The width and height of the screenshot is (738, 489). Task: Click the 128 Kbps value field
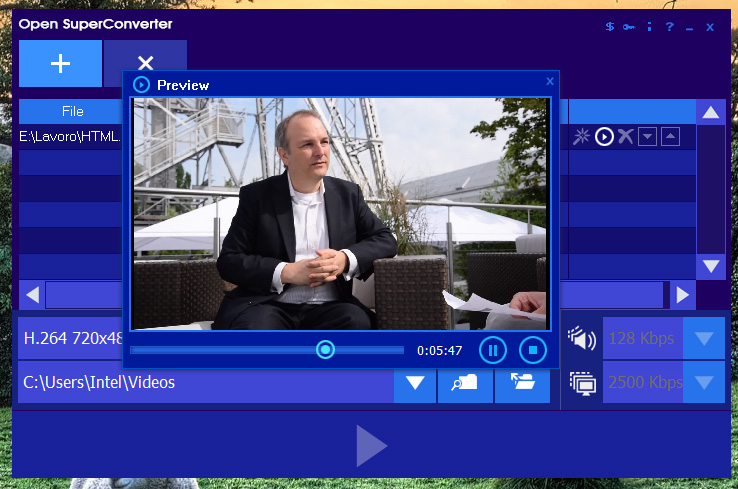(642, 338)
